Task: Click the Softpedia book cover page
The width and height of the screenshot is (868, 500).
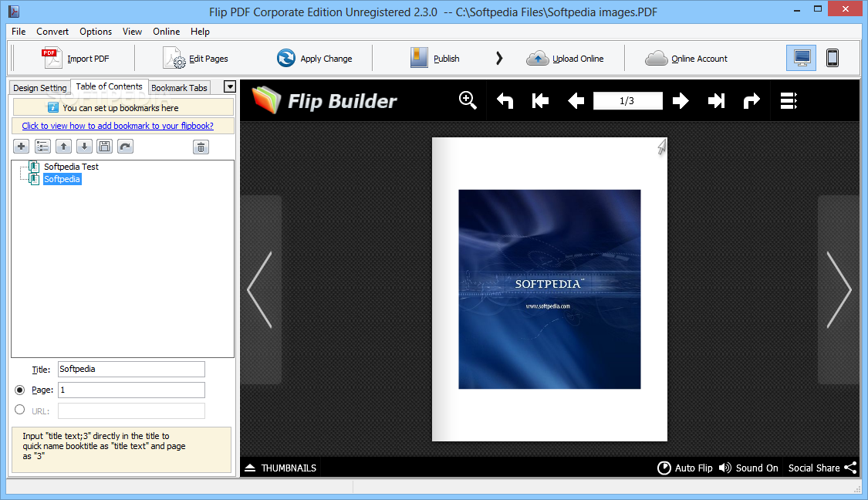Action: (549, 289)
